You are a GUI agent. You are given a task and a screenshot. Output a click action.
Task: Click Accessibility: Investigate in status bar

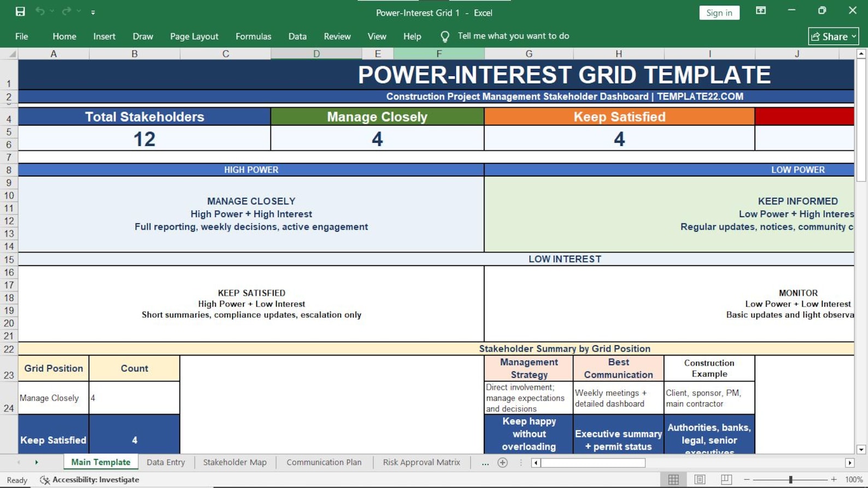tap(90, 480)
